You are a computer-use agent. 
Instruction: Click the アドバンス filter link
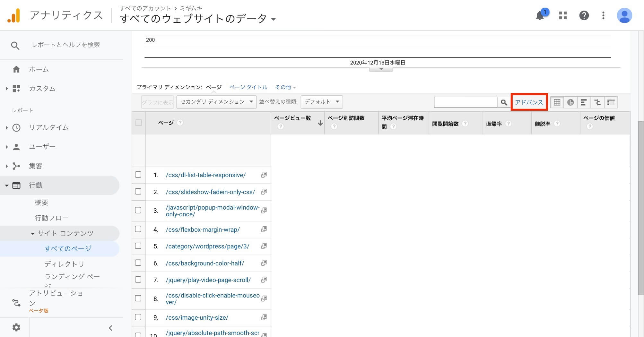529,102
